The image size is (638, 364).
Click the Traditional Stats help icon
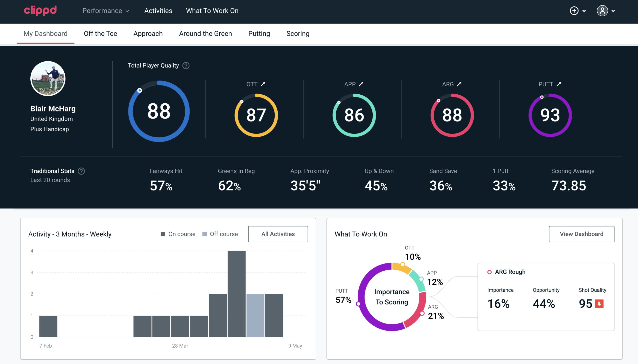point(82,171)
